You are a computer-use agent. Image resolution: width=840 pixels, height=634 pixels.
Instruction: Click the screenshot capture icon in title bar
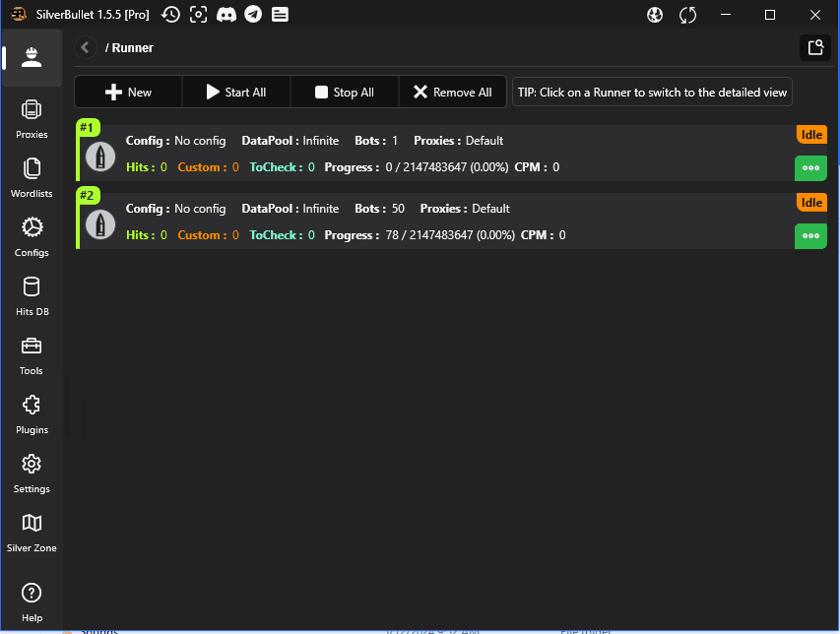pyautogui.click(x=198, y=15)
